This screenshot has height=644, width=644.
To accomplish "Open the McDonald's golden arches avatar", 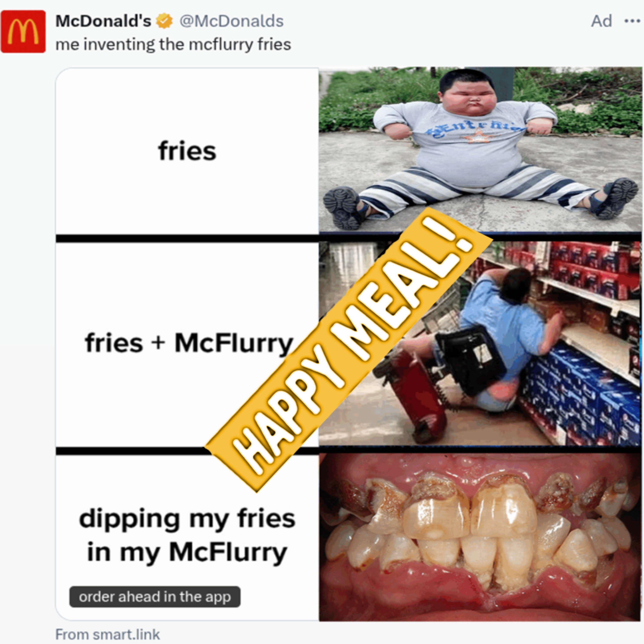I will pos(23,32).
